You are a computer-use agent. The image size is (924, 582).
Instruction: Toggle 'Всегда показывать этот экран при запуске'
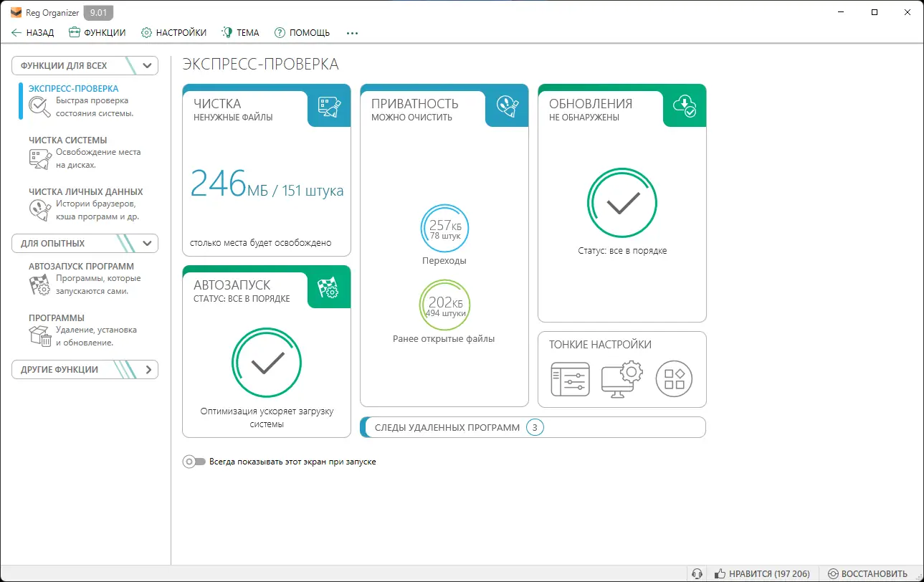pos(194,462)
